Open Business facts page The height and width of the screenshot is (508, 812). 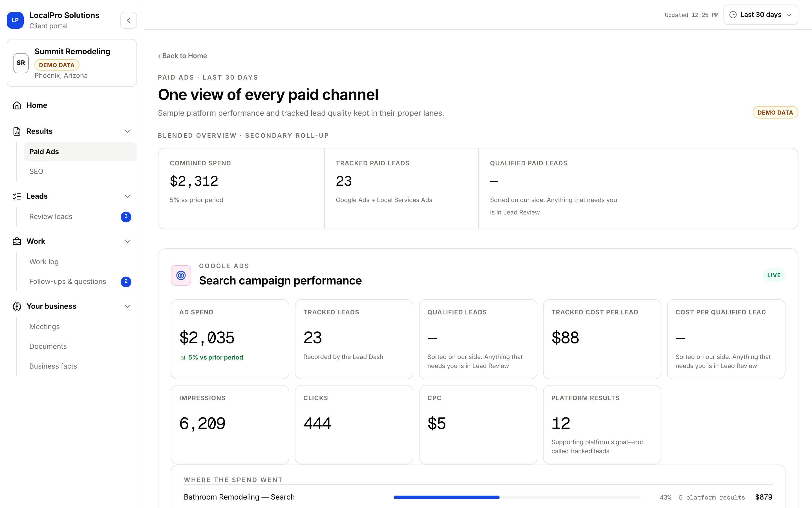point(80,366)
